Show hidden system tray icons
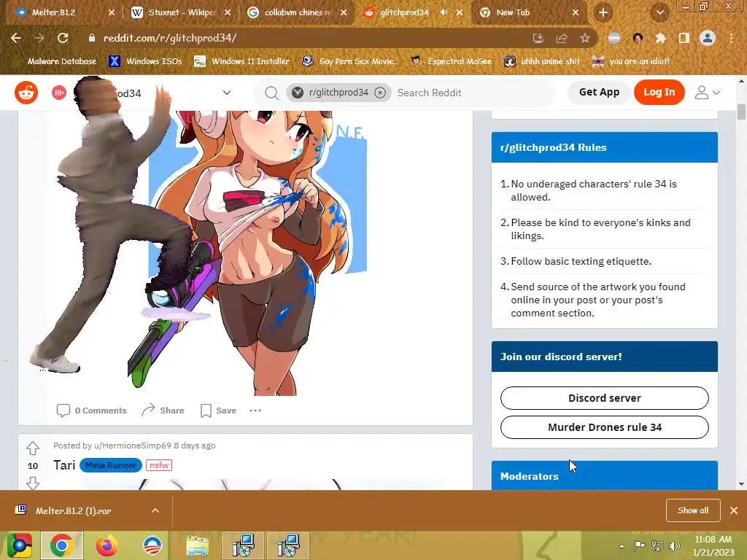Image resolution: width=747 pixels, height=560 pixels. pos(622,546)
